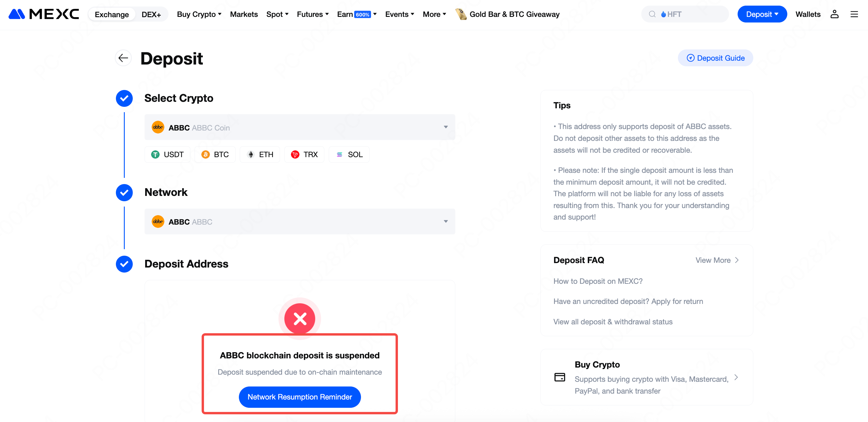Switch to DEX+ mode
The image size is (868, 422).
pyautogui.click(x=151, y=15)
